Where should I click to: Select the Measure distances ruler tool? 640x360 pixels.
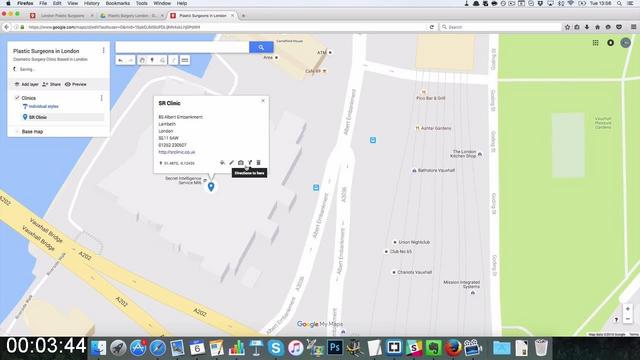[x=185, y=60]
